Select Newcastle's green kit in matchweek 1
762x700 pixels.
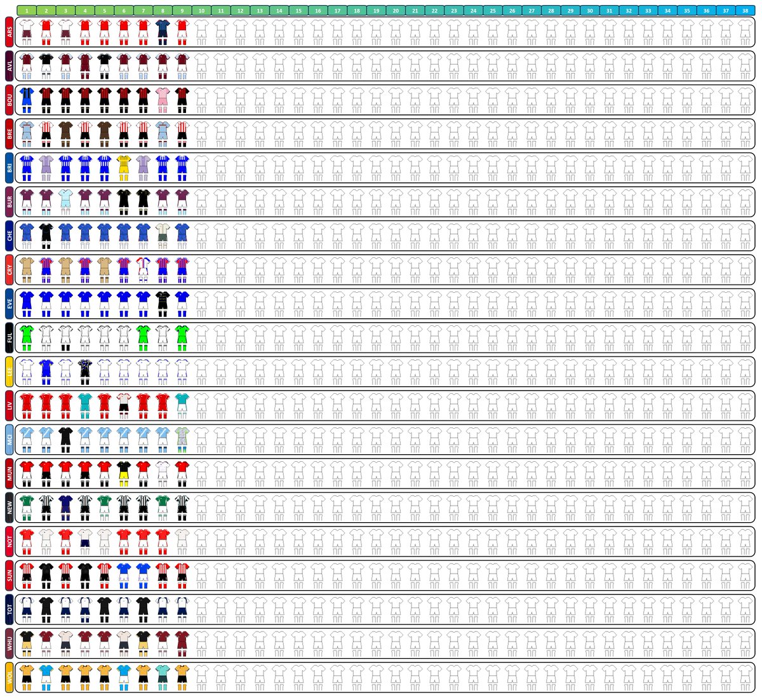pos(27,509)
